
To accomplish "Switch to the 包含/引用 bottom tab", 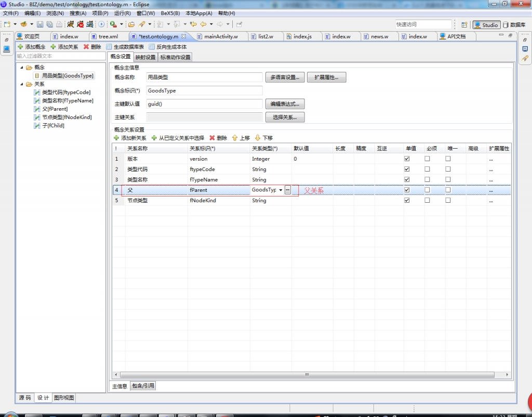I will [143, 386].
